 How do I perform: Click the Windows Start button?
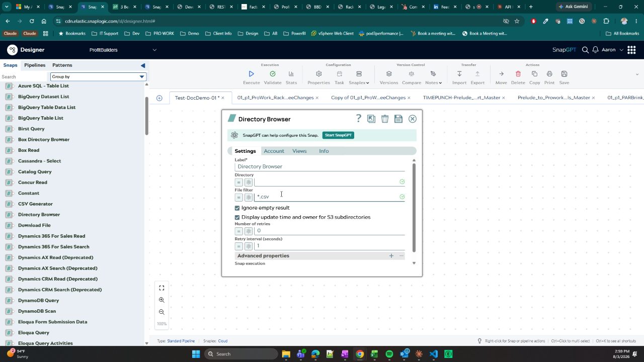tap(196, 354)
